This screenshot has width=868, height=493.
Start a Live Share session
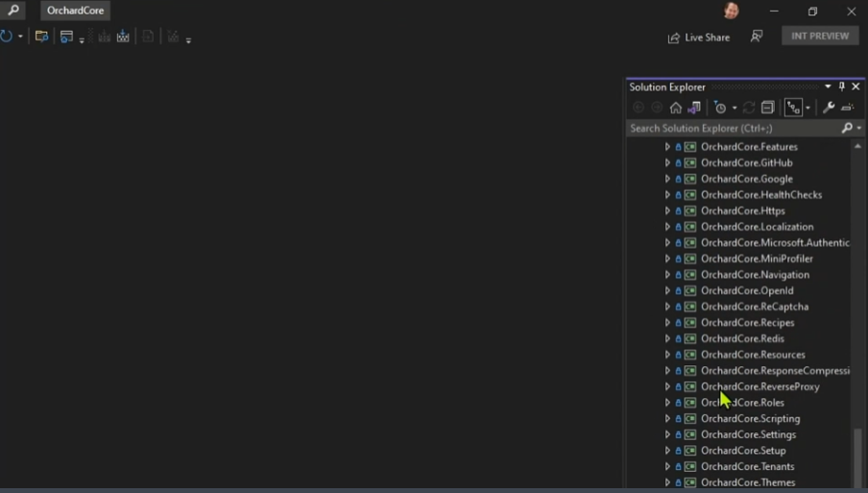tap(699, 37)
